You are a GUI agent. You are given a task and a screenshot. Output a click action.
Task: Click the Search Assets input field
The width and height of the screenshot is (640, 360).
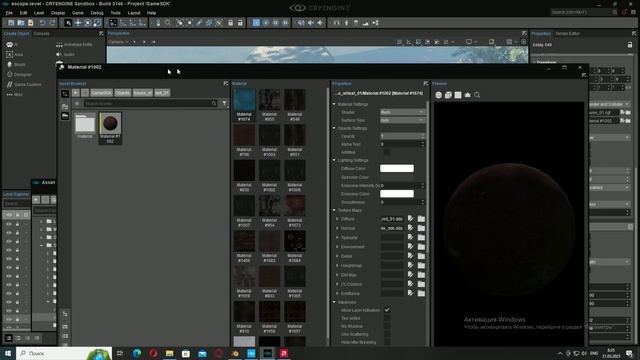[x=150, y=104]
